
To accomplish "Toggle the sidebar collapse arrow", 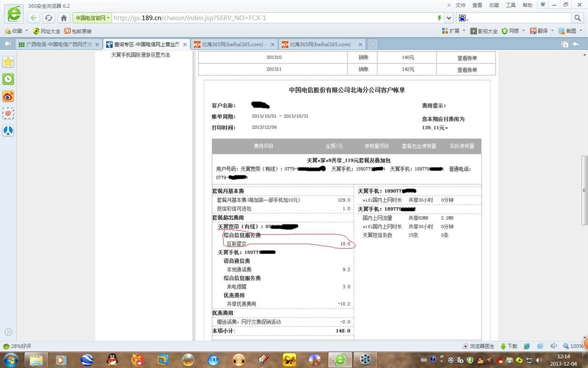I will click(x=7, y=44).
